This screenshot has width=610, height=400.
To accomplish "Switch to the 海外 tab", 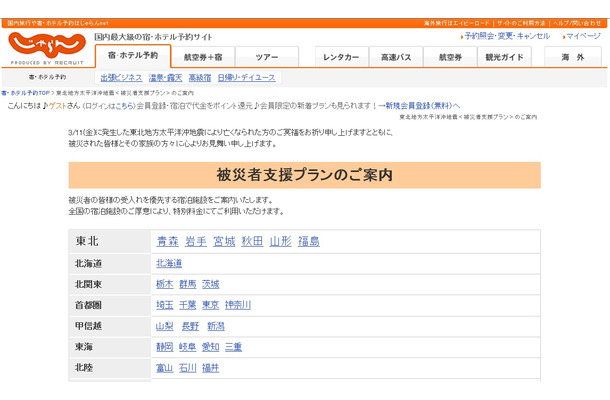I will point(573,57).
